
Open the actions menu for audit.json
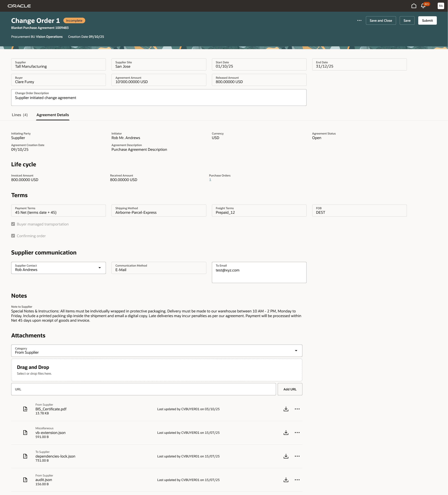(x=297, y=480)
